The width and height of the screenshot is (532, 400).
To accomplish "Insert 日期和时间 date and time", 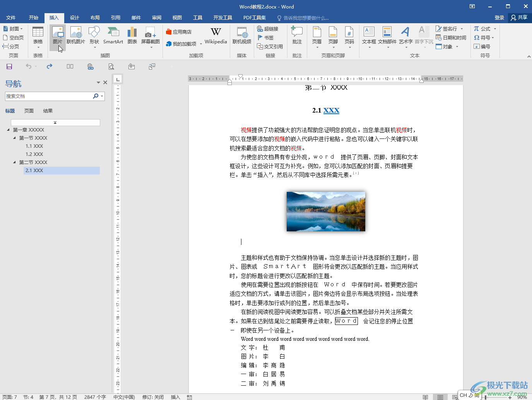I will [x=451, y=38].
